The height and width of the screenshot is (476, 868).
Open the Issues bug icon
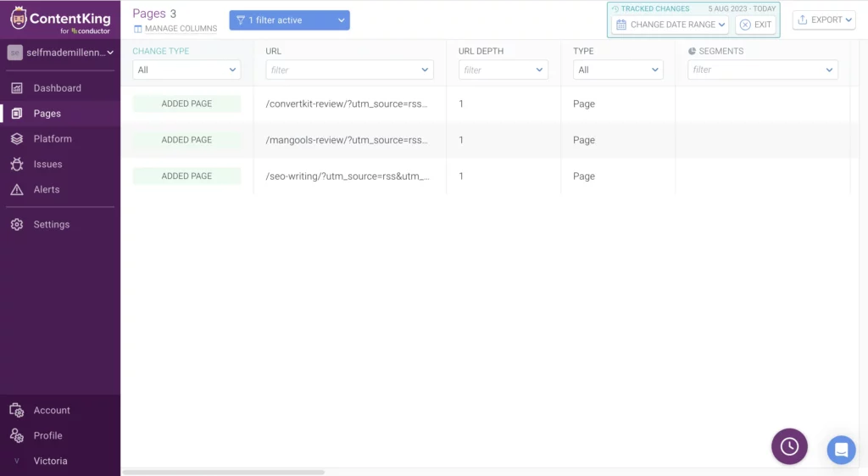17,164
